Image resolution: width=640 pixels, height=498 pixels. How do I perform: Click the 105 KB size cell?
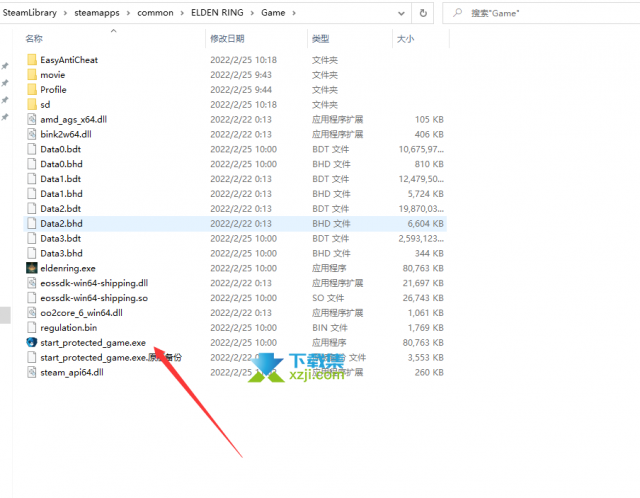[x=429, y=119]
